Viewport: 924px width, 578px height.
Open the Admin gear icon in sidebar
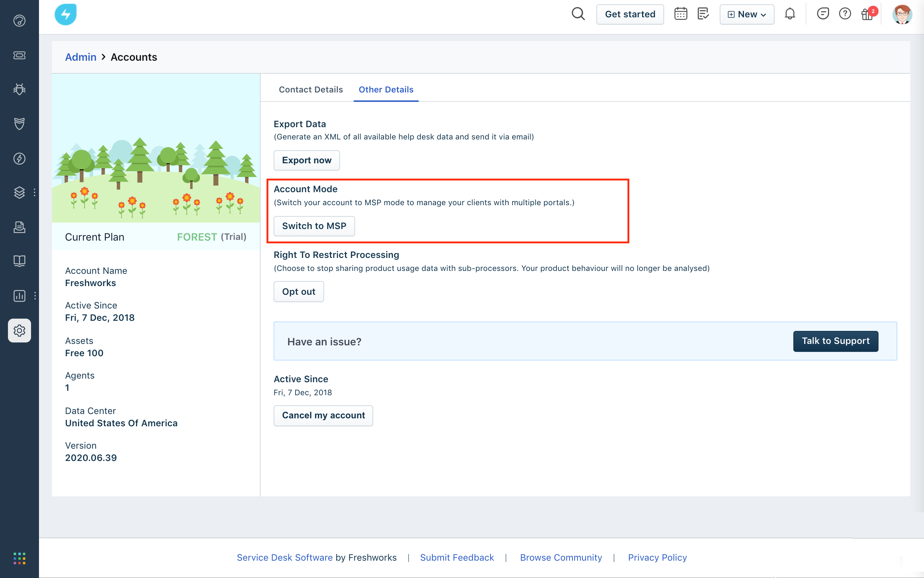(x=19, y=330)
